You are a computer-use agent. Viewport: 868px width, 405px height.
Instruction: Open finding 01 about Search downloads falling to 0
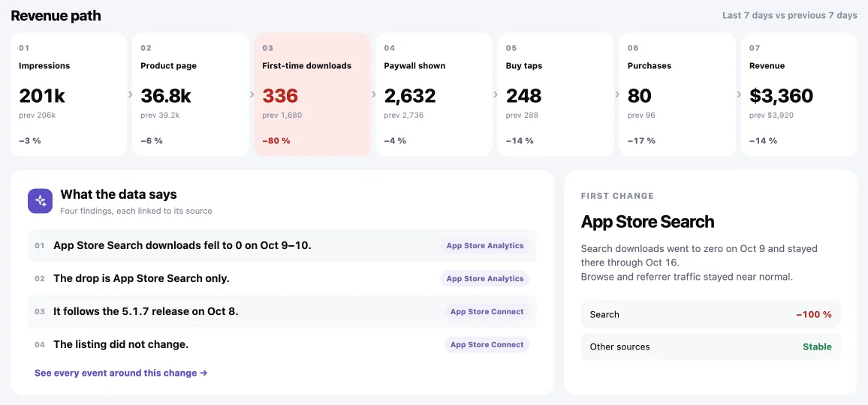point(282,246)
